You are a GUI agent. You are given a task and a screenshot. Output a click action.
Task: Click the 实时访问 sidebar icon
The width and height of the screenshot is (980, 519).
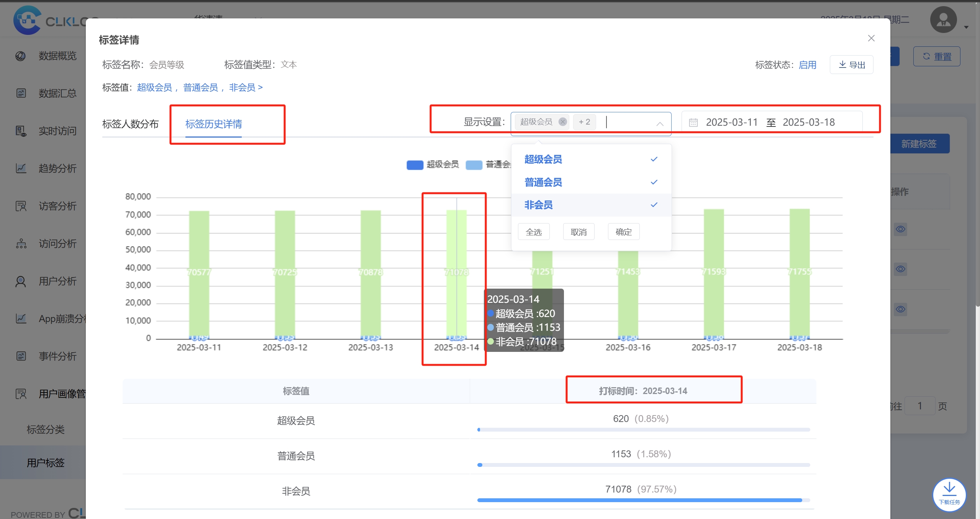tap(21, 131)
